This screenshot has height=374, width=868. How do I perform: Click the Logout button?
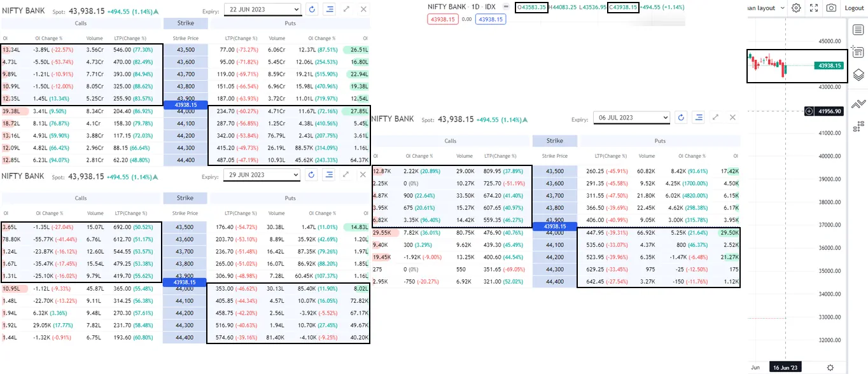pyautogui.click(x=854, y=8)
